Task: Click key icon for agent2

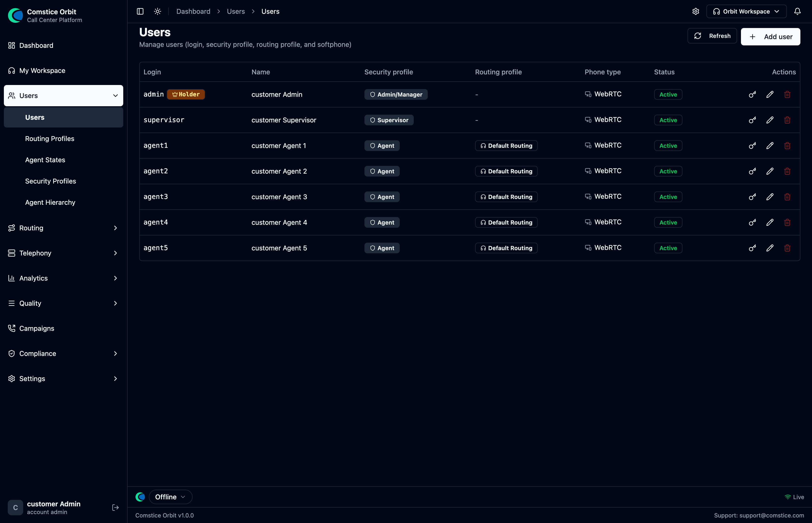Action: point(752,171)
